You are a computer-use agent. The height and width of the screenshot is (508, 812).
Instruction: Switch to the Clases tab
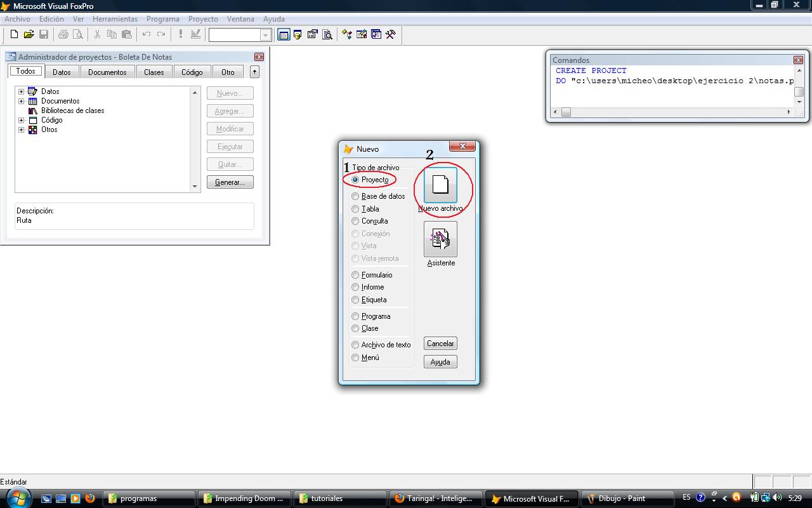(154, 72)
